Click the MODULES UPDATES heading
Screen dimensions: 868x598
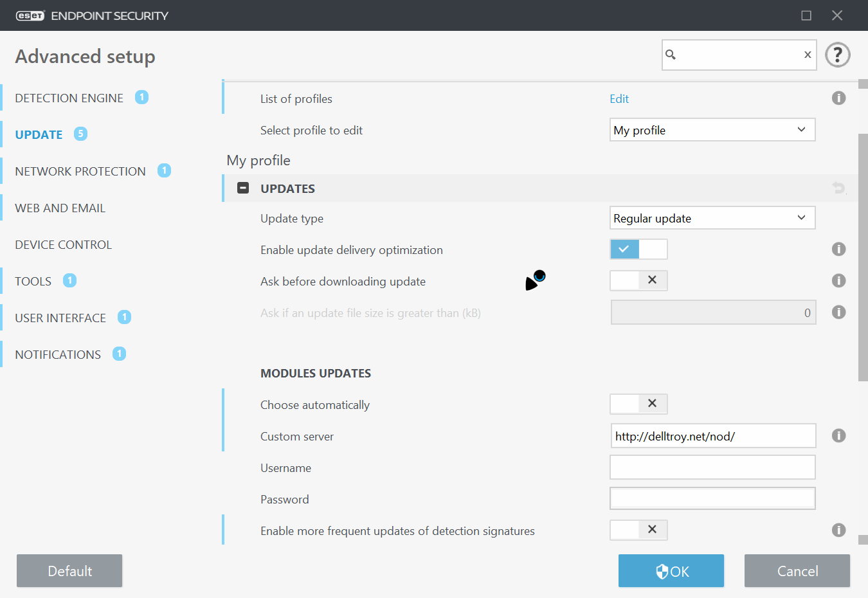point(316,373)
